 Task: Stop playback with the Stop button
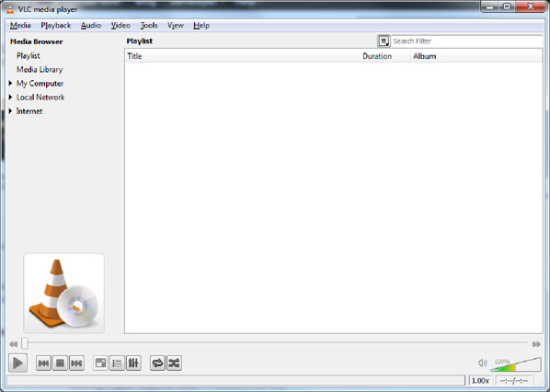(x=60, y=363)
